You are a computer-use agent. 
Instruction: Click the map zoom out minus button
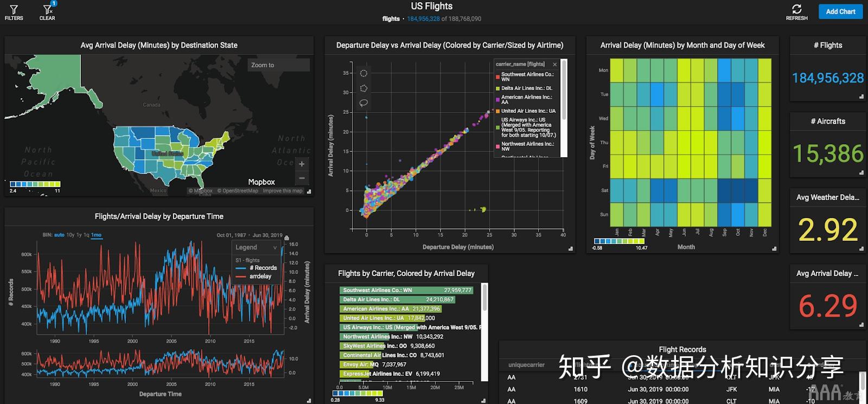tap(302, 178)
